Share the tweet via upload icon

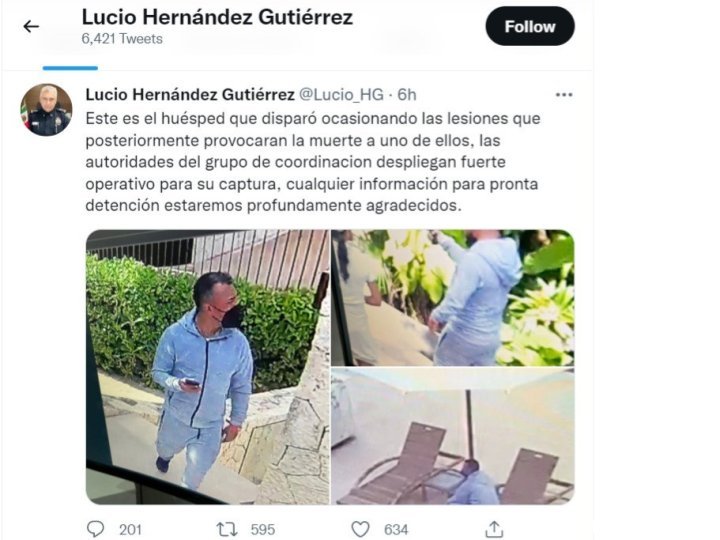[x=494, y=529]
